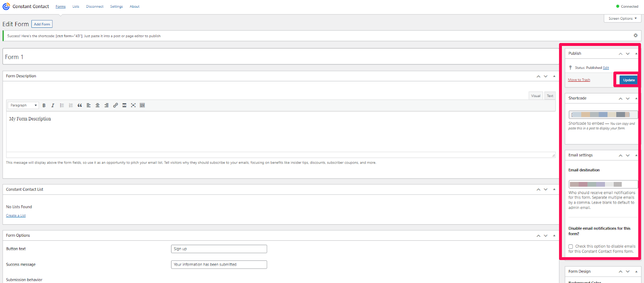Collapse the Email settings panel

[636, 155]
